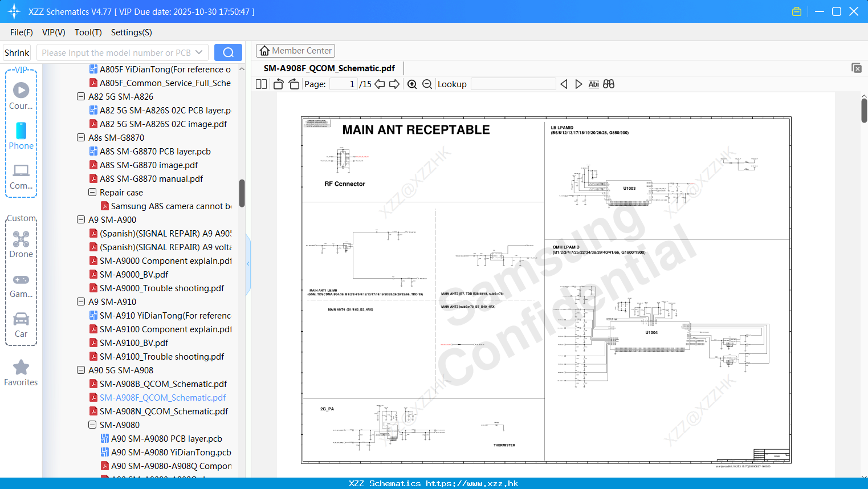The image size is (868, 489).
Task: Open A8S SM-G8870 PCB layer.pcb
Action: click(150, 151)
